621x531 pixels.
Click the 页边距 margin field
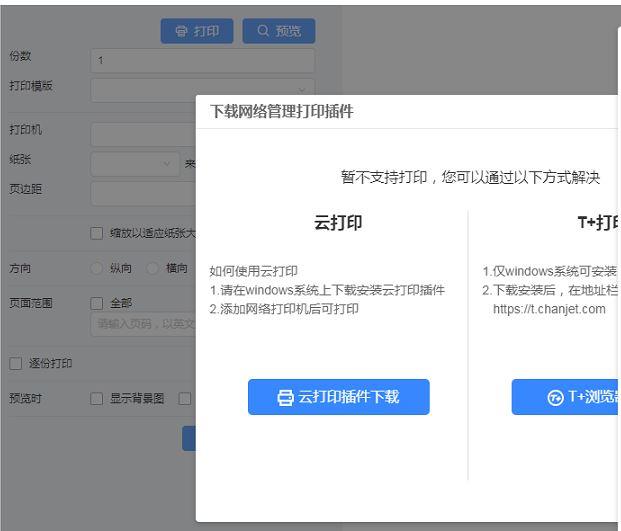click(x=143, y=194)
